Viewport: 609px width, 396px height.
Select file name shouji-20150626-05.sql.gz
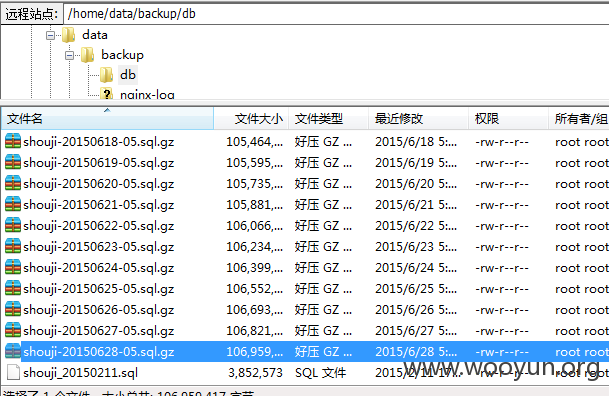pyautogui.click(x=99, y=310)
